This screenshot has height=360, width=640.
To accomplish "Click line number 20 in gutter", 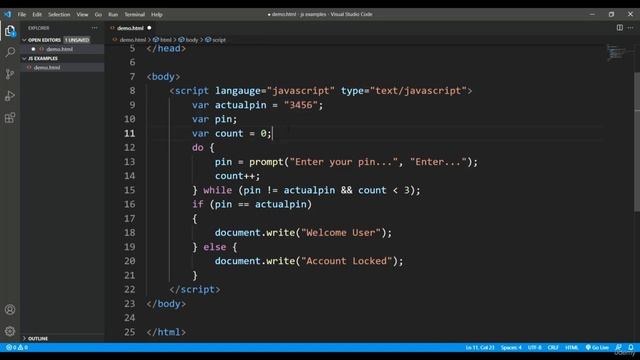I will click(129, 261).
